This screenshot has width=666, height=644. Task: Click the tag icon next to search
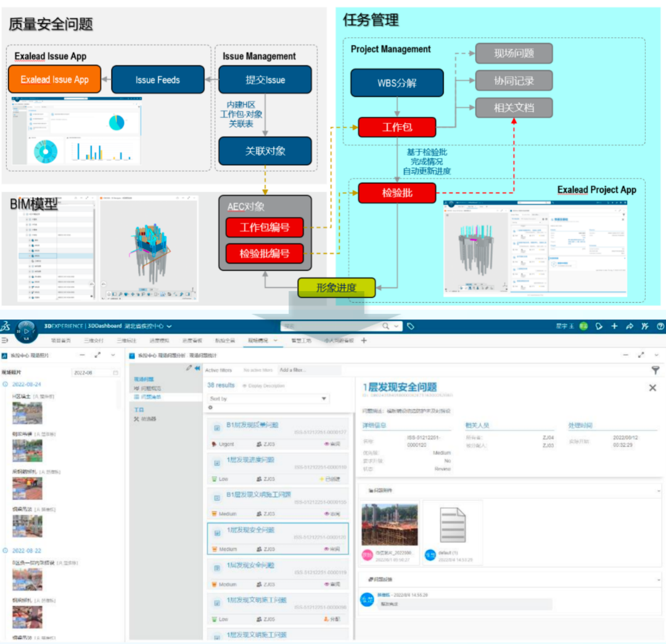pos(410,326)
